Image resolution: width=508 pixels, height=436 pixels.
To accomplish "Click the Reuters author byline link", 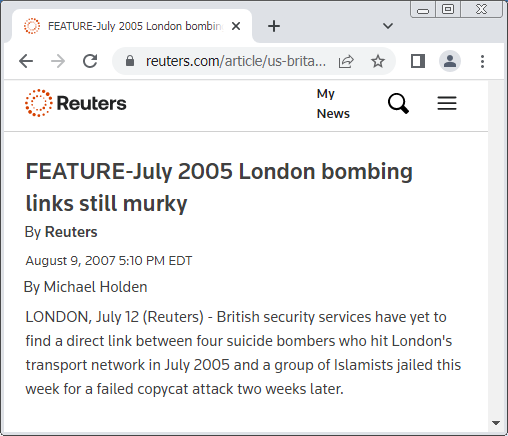I will (71, 232).
